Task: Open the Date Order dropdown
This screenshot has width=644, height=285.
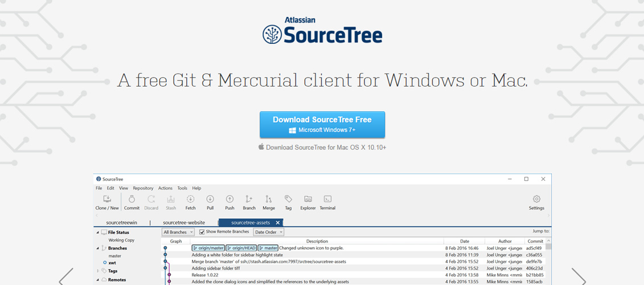Action: [x=269, y=232]
